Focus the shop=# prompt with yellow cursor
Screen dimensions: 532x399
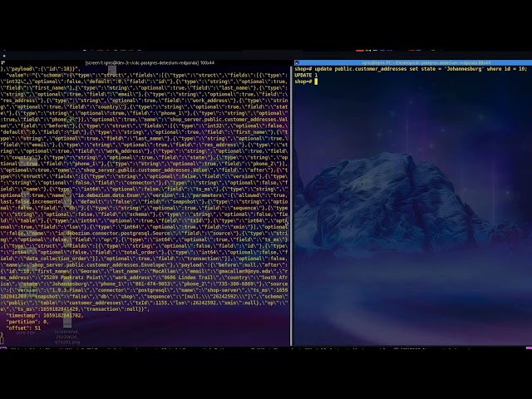[x=306, y=81]
